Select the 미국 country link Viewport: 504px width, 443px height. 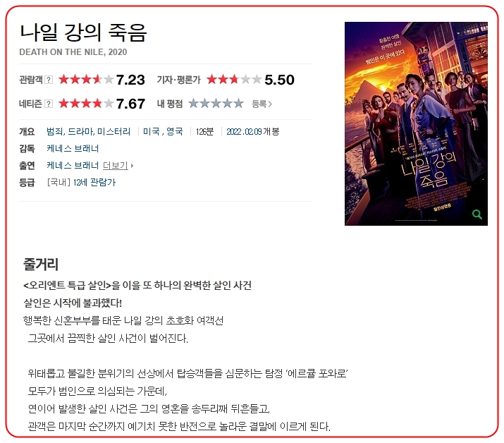point(152,132)
